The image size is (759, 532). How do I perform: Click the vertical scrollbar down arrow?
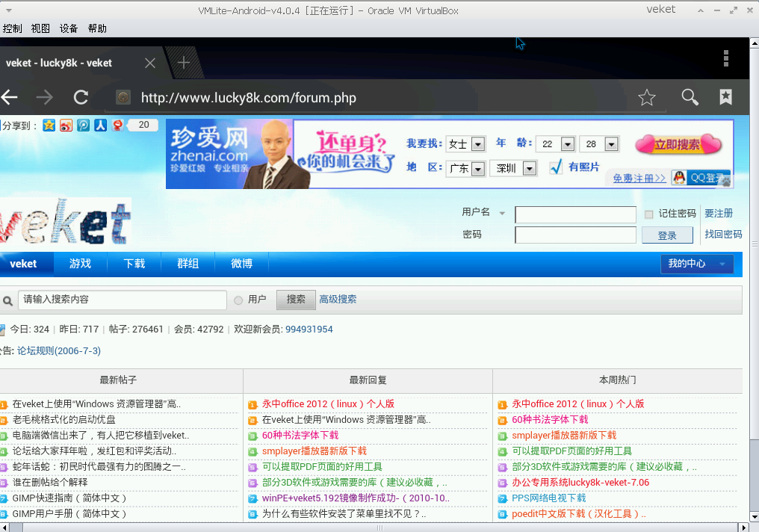(x=755, y=516)
